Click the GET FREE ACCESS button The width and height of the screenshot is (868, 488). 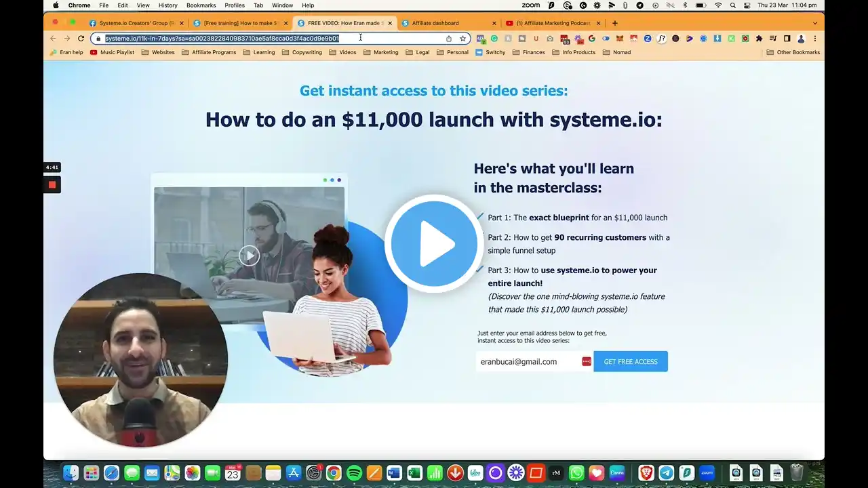(x=631, y=361)
